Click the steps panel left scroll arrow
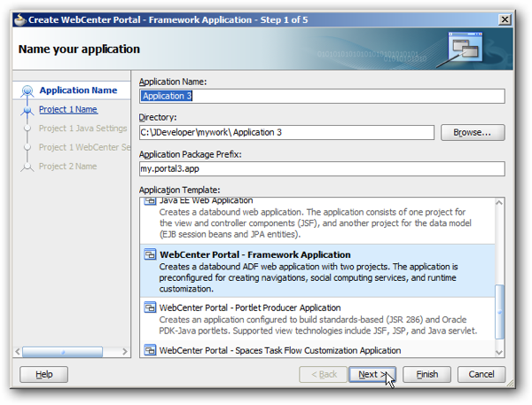532x405 pixels. (x=18, y=352)
